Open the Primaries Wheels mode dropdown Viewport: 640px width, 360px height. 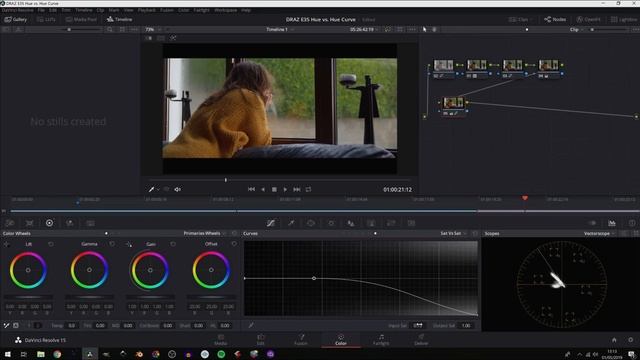204,233
